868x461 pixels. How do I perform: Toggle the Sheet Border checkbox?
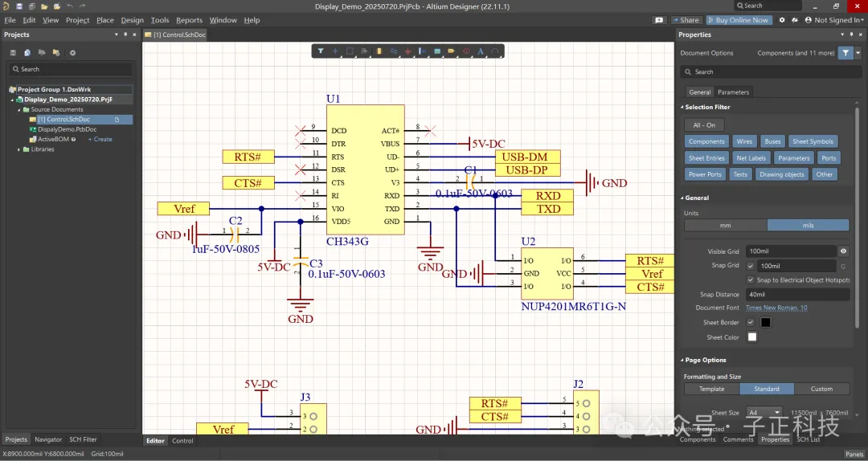click(750, 322)
